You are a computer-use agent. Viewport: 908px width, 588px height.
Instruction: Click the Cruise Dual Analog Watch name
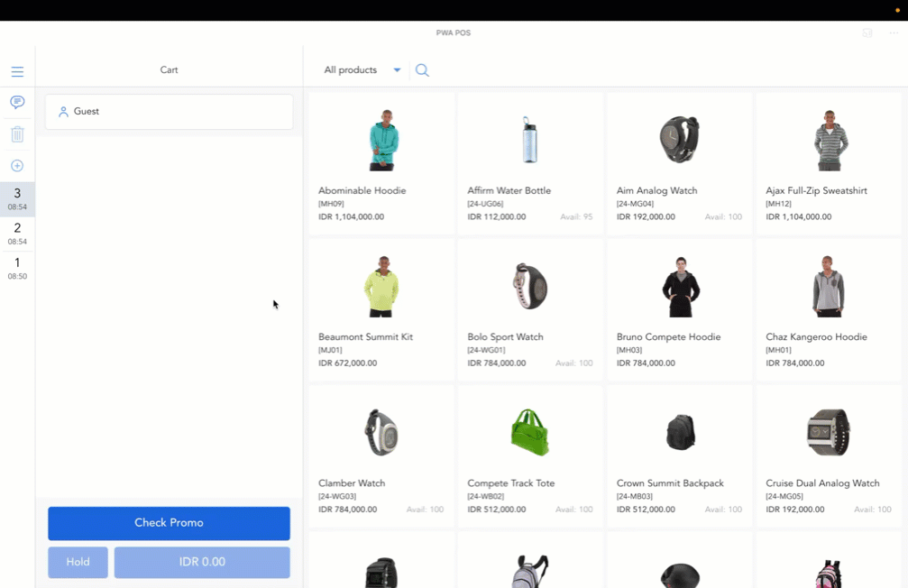point(822,483)
